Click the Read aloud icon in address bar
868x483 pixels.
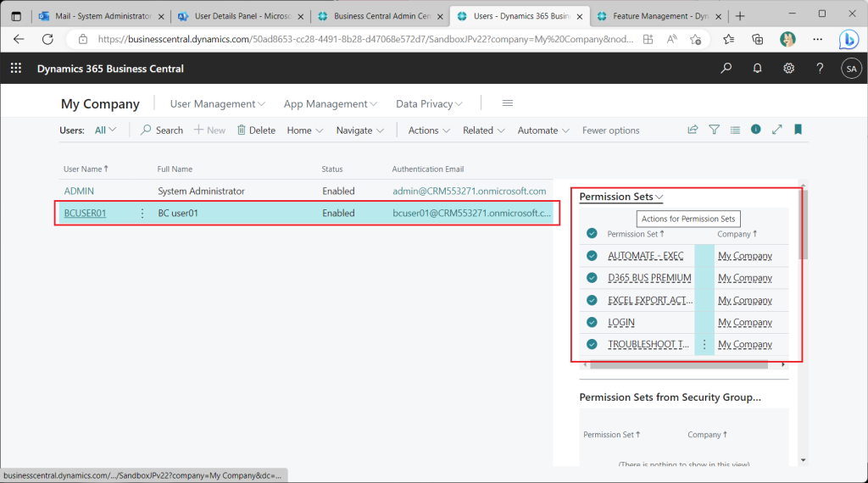(671, 39)
